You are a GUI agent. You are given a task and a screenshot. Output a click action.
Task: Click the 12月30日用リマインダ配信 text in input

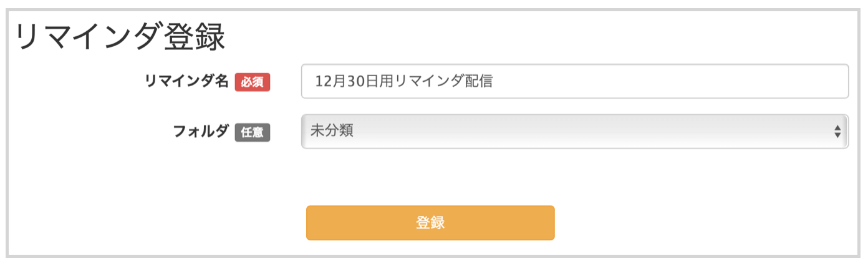(404, 81)
